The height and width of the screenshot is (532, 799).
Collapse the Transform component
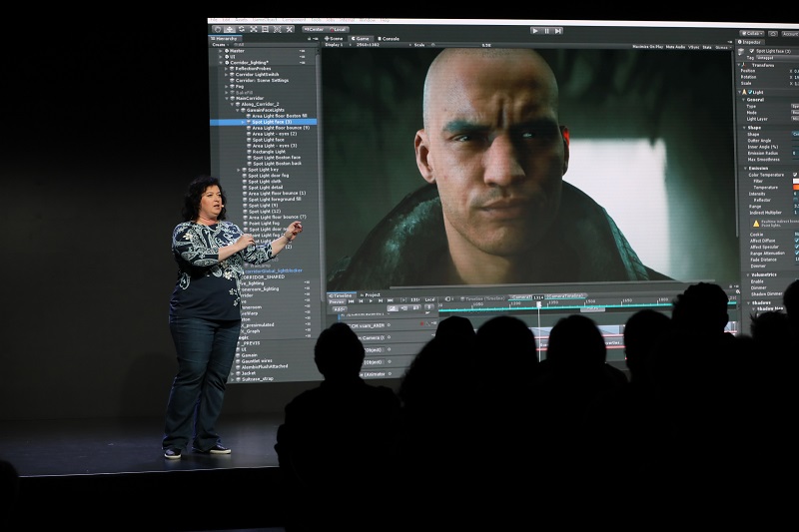pos(740,65)
